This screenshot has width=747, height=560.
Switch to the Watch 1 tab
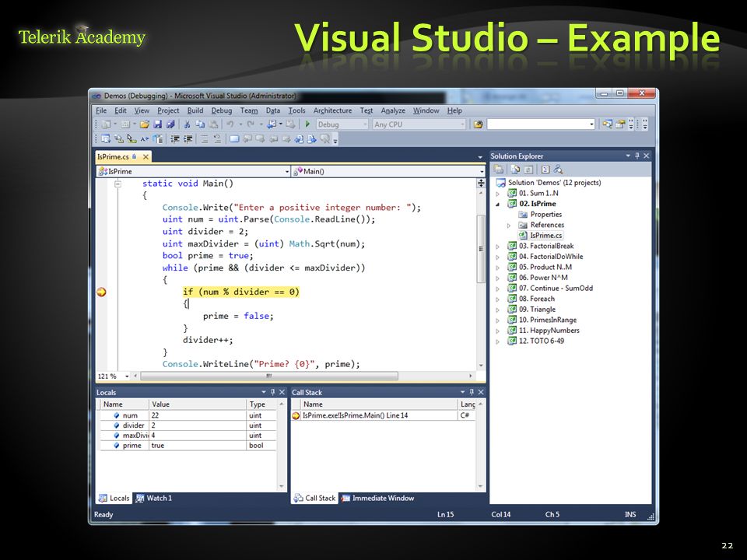pyautogui.click(x=154, y=498)
